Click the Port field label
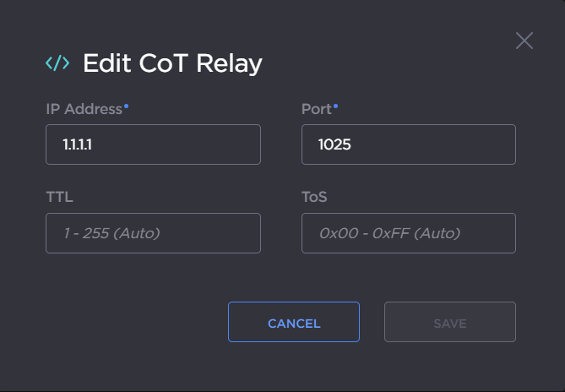The width and height of the screenshot is (565, 392). pyautogui.click(x=316, y=109)
